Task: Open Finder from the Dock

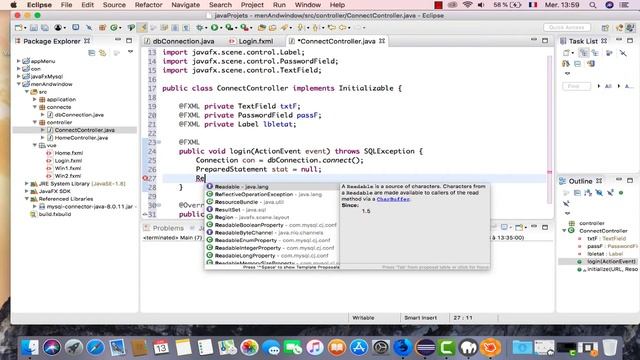Action: [x=29, y=347]
